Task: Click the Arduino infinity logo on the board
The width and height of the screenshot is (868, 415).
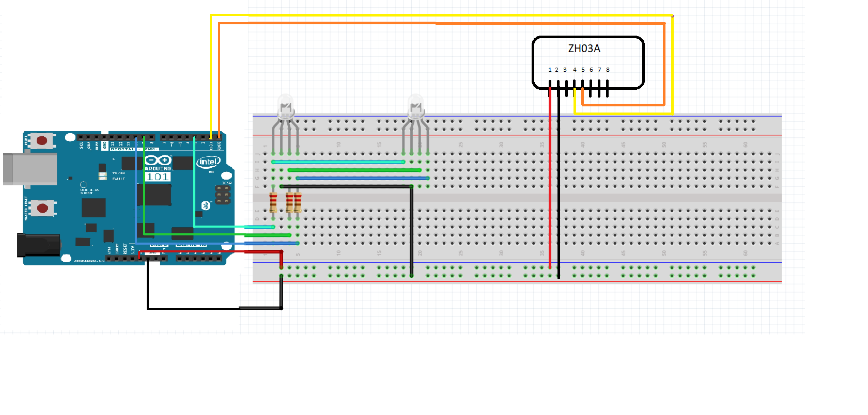Action: tap(158, 160)
